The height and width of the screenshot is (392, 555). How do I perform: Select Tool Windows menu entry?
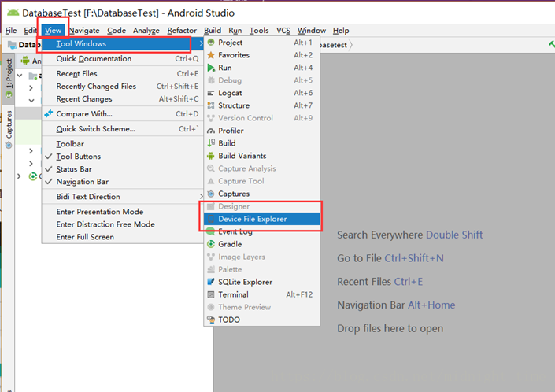(x=122, y=44)
